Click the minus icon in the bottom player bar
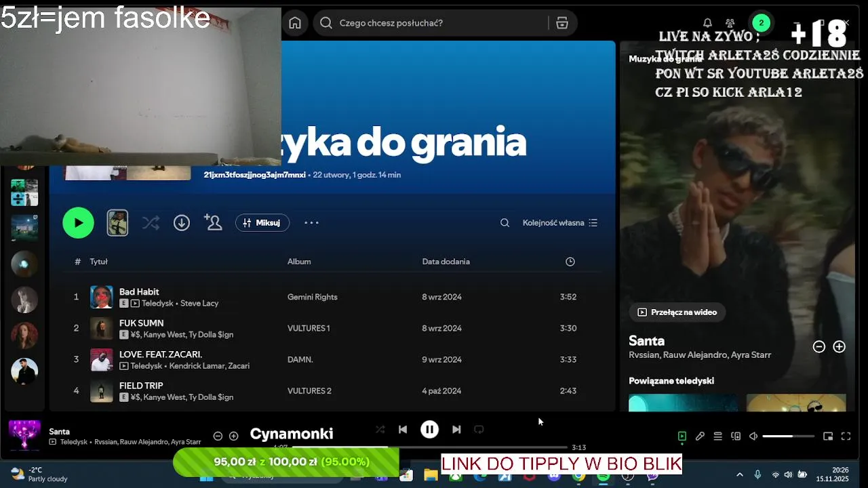868x488 pixels. pos(218,436)
